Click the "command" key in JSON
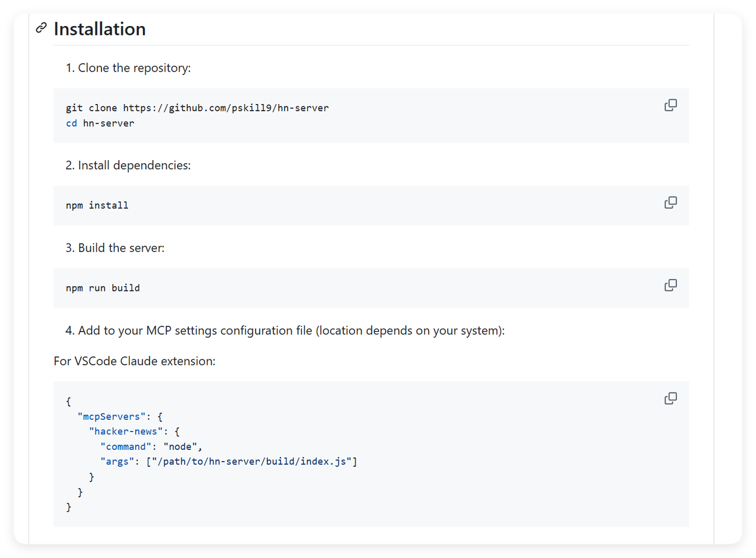 pos(126,446)
